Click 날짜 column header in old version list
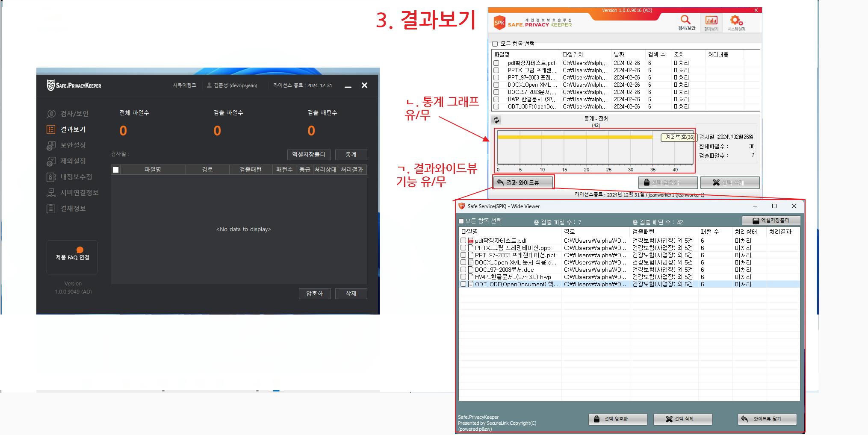The width and height of the screenshot is (868, 435). point(628,55)
